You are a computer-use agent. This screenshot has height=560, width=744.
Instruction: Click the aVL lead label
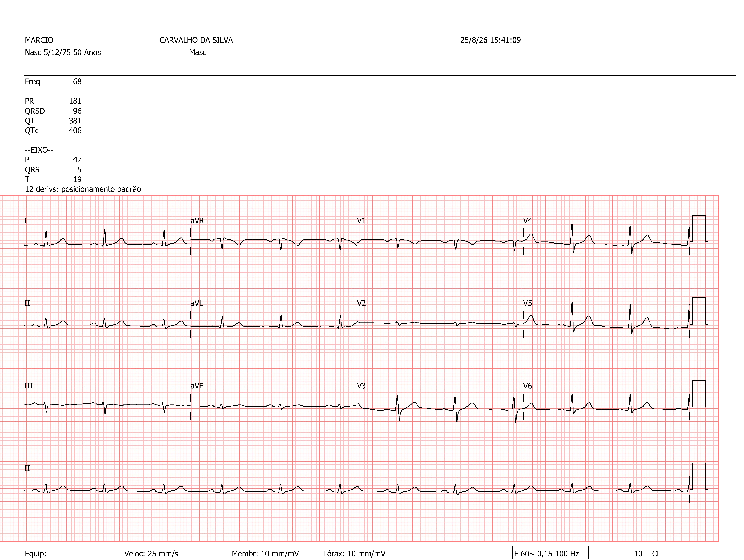[x=197, y=303]
